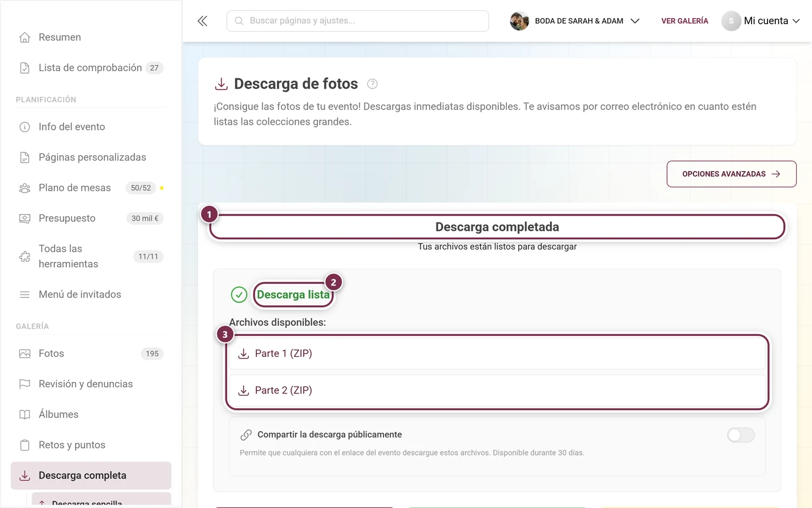Click the book icon for Álbumes

click(x=25, y=415)
